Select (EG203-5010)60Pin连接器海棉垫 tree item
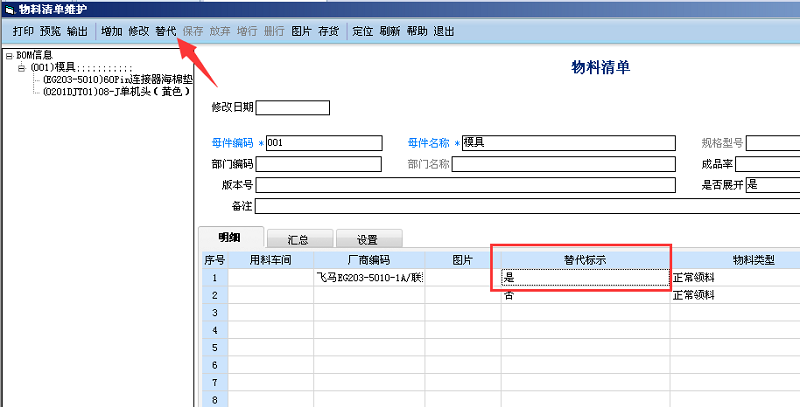The height and width of the screenshot is (407, 800). point(117,80)
